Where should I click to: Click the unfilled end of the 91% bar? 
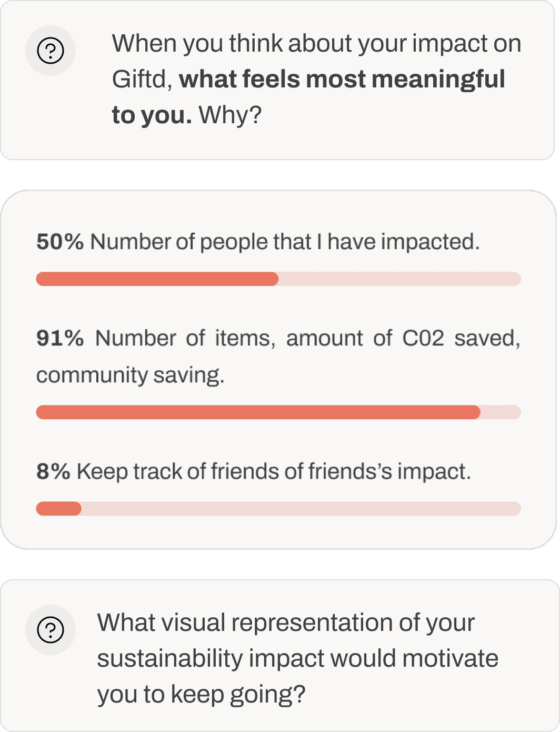(x=501, y=412)
